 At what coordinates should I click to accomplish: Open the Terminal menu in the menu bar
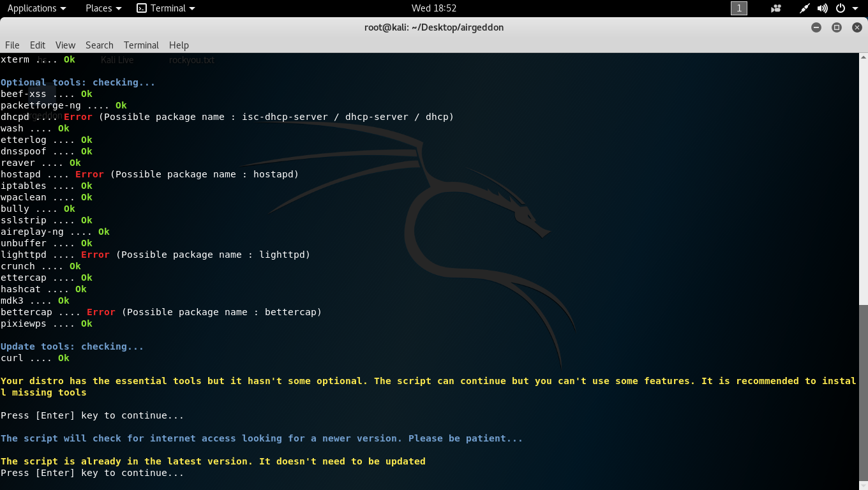(x=141, y=45)
